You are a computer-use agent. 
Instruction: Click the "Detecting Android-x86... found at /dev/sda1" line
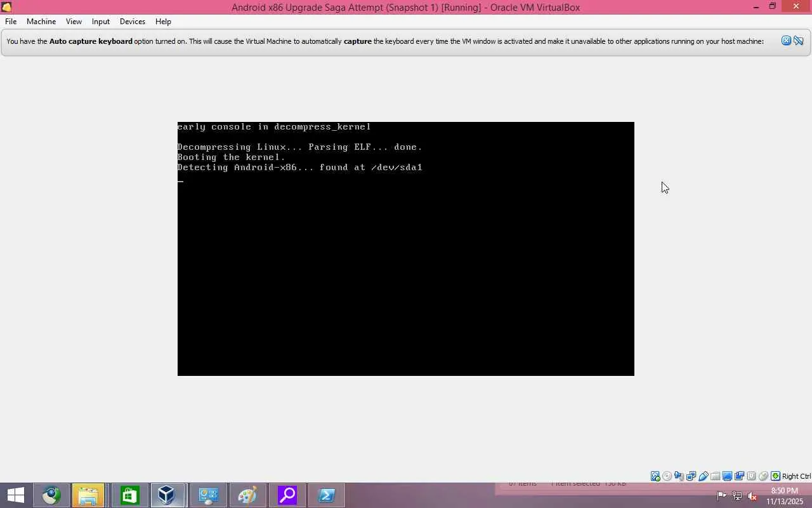click(300, 168)
